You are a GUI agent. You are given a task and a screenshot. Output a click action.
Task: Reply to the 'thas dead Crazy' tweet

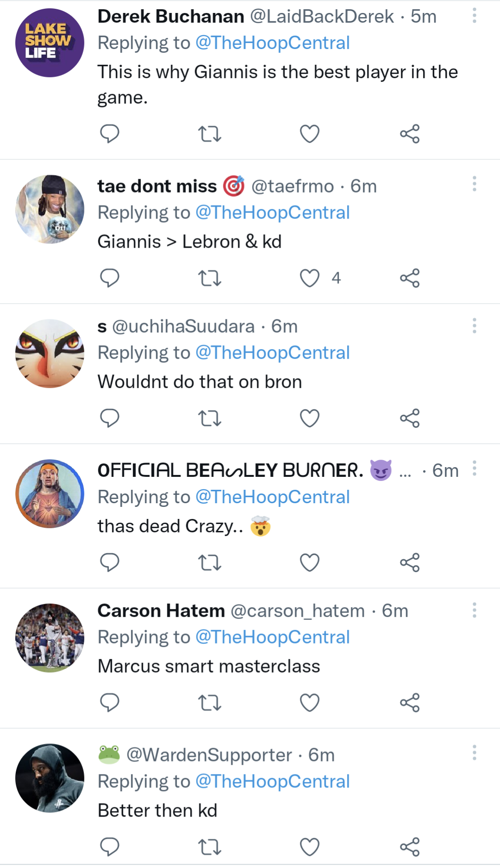tap(110, 562)
